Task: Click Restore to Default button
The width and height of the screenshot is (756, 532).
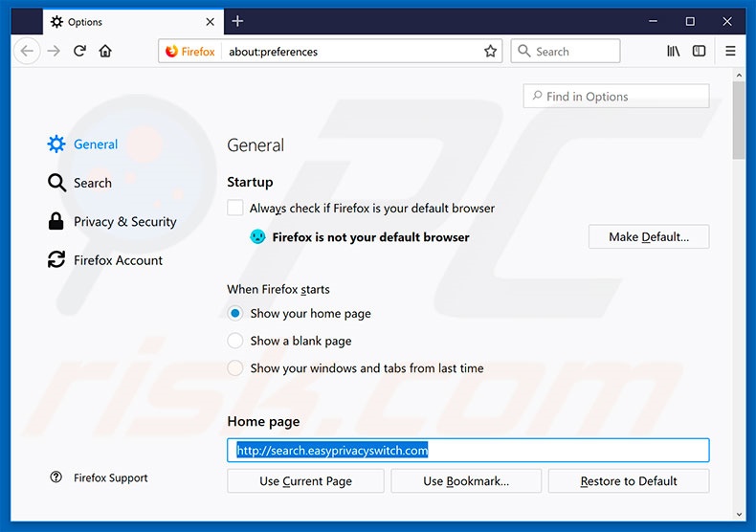Action: [x=629, y=481]
